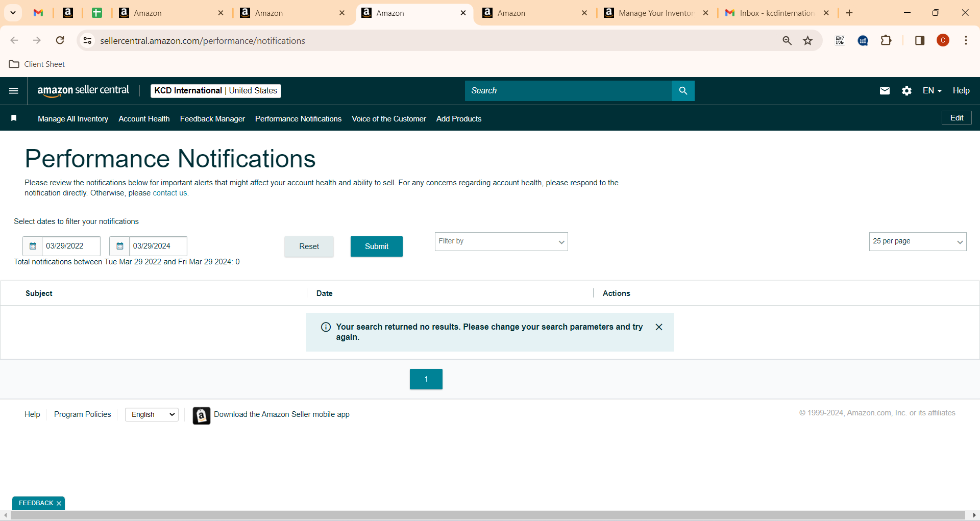Viewport: 980px width, 521px height.
Task: Open the pinned green plus tab
Action: coord(97,13)
